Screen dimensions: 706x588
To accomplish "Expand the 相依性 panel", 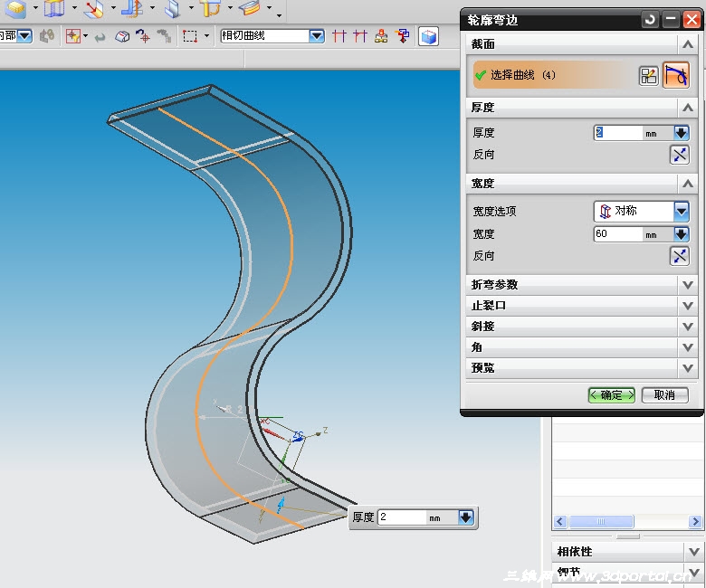I will [x=626, y=552].
